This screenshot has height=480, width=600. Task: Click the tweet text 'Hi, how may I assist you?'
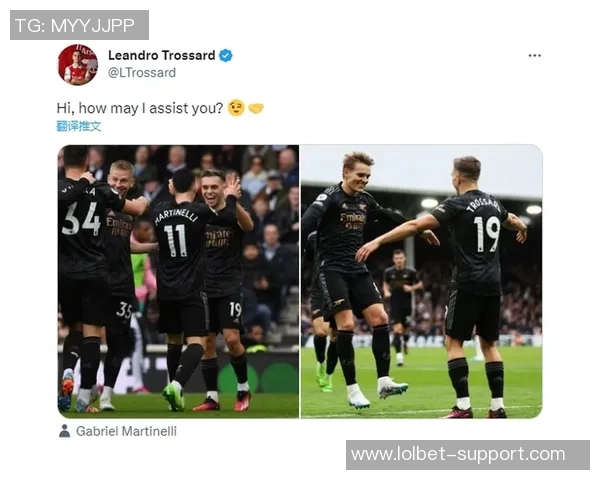click(140, 108)
